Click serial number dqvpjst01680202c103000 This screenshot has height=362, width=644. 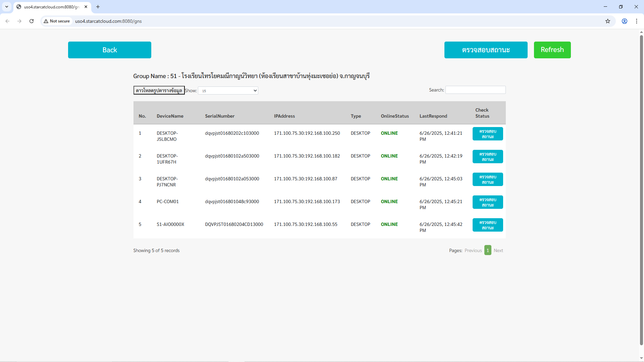click(232, 133)
